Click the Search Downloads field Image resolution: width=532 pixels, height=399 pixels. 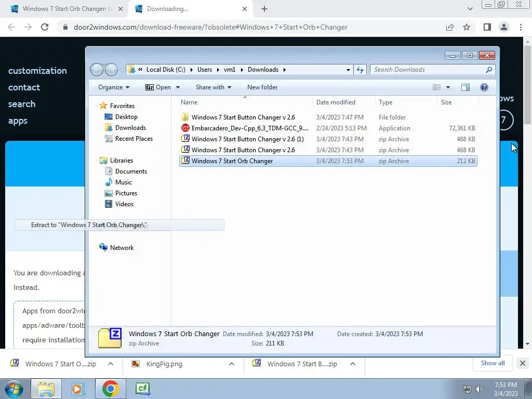[432, 70]
